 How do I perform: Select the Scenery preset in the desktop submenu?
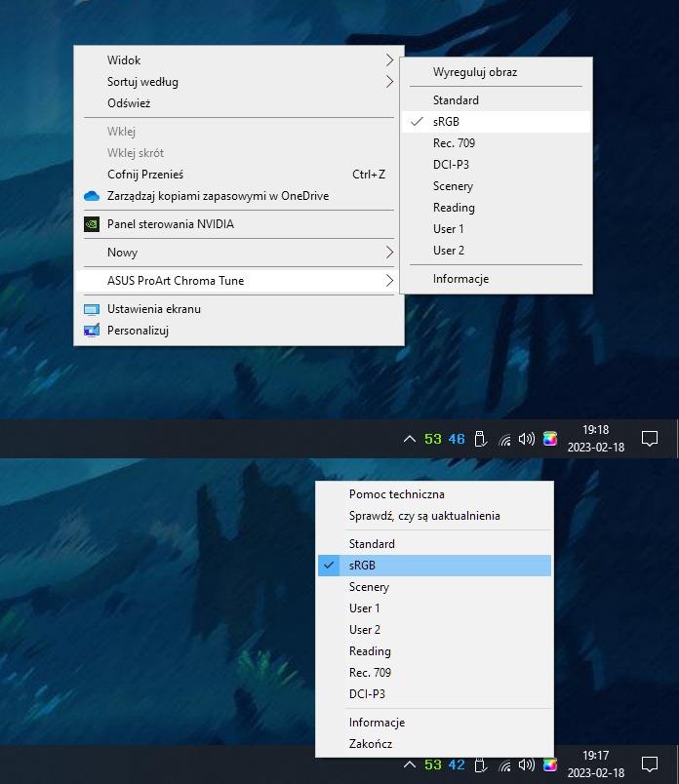coord(496,186)
